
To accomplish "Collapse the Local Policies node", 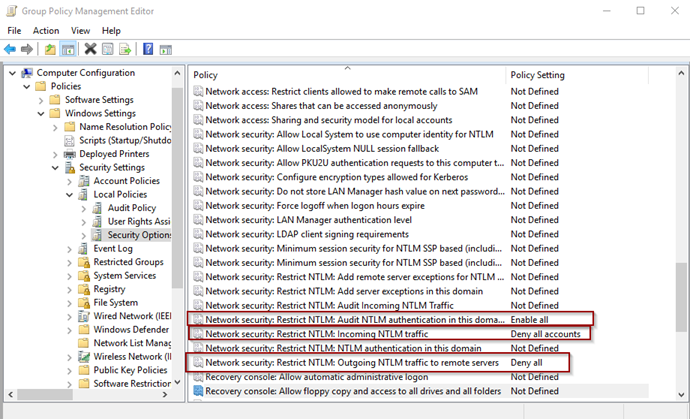I will click(69, 195).
